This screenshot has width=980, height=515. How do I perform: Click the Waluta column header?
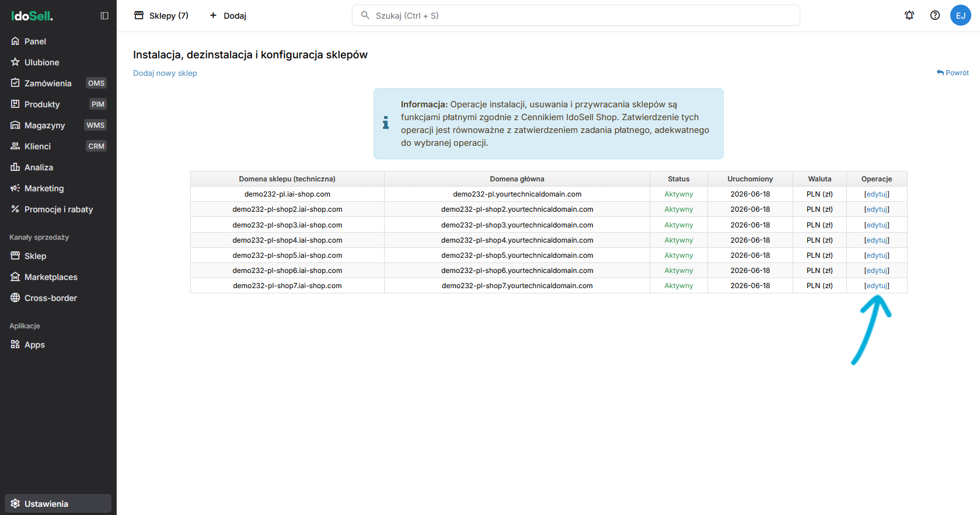[x=819, y=179]
